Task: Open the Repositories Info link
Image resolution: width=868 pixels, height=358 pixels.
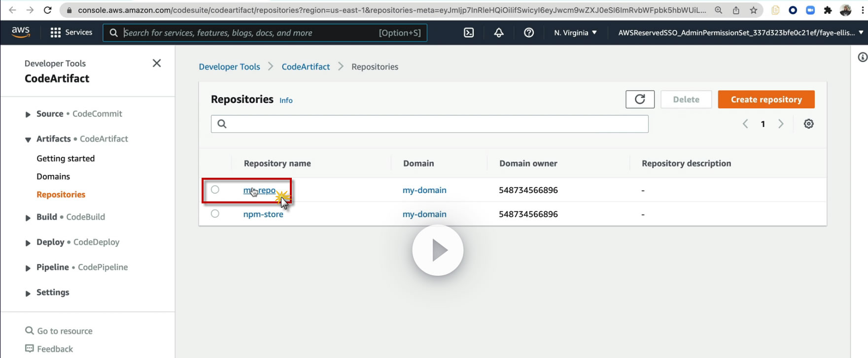Action: (x=286, y=100)
